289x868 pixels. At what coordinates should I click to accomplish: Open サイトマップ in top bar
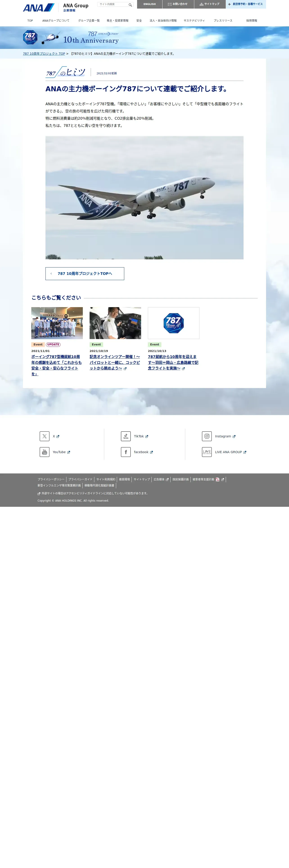pos(210,4)
